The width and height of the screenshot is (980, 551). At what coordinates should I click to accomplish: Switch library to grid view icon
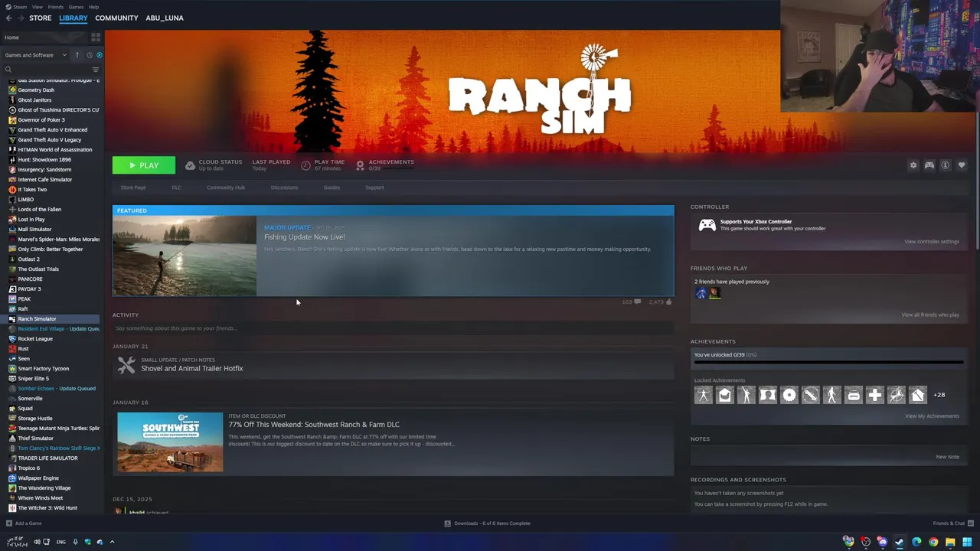point(96,37)
